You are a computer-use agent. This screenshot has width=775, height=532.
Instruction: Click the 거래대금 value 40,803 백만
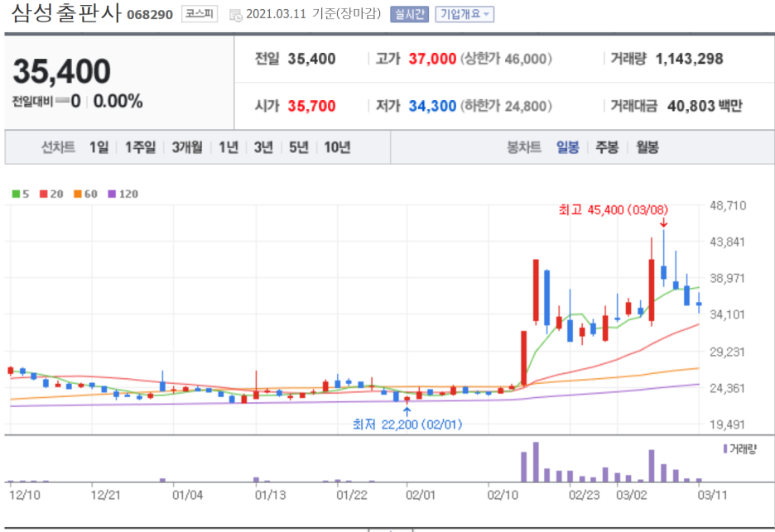(x=705, y=106)
